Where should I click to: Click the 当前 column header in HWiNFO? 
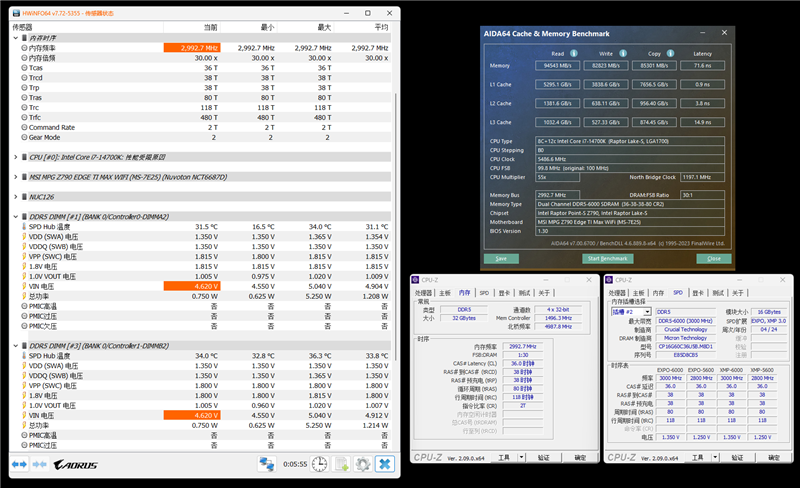point(192,27)
